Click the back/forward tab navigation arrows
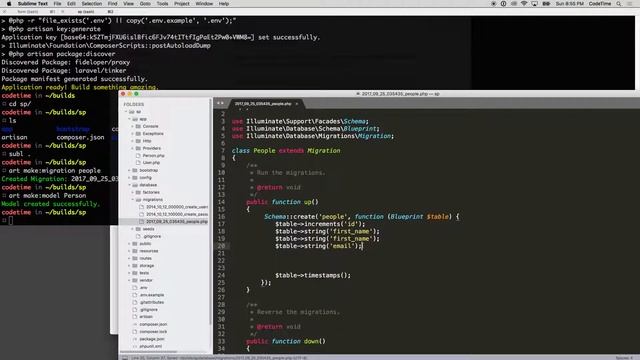Viewport: 640px width, 360px height. point(220,103)
